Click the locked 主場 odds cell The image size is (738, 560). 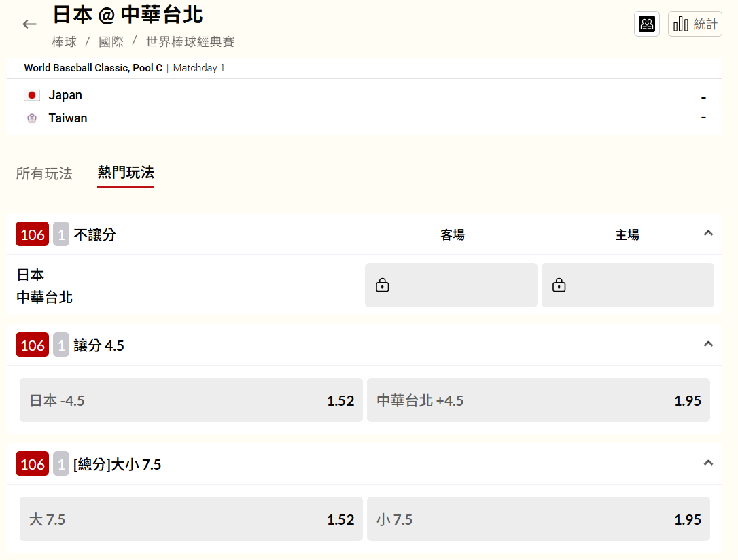click(x=627, y=285)
